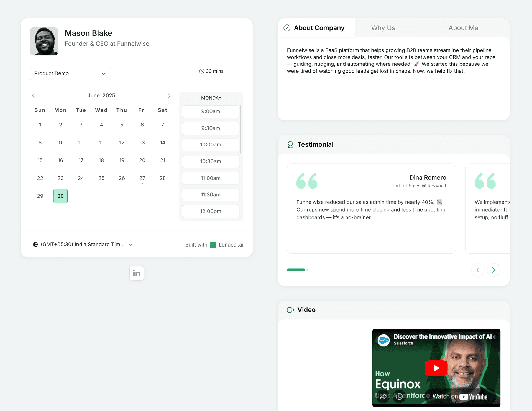
Task: Click the Video section camera icon
Action: coord(290,310)
